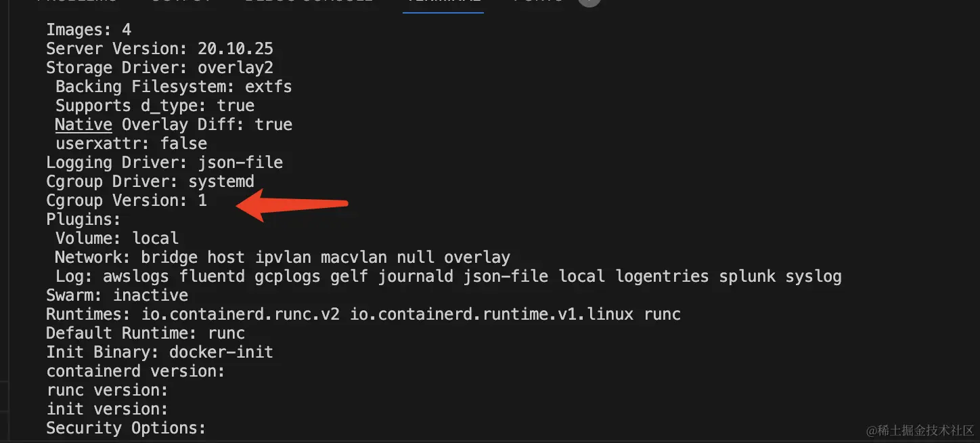Click the 'runc version:' line
Screen dimensions: 980x443
pyautogui.click(x=107, y=390)
